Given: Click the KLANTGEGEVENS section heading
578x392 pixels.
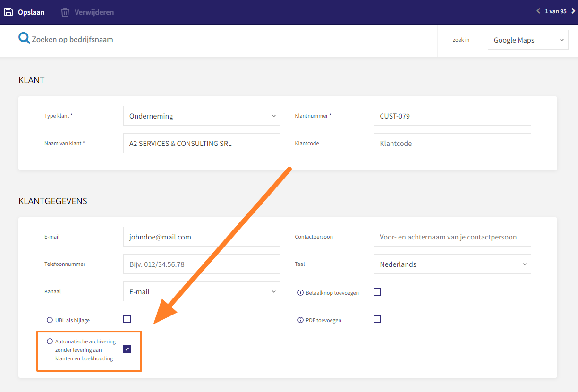Looking at the screenshot, I should (x=53, y=201).
